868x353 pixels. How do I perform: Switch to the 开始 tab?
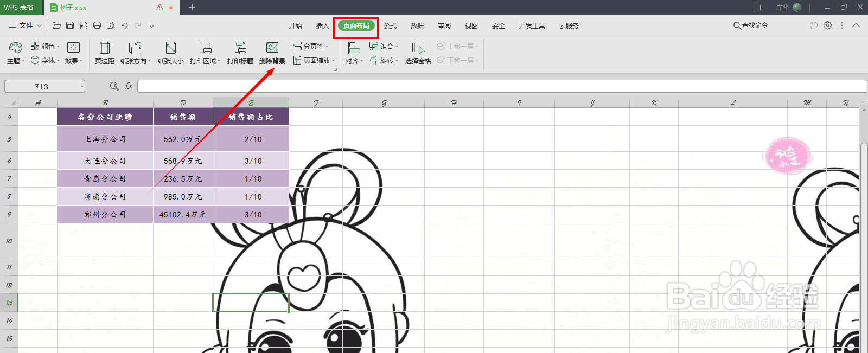pos(296,25)
